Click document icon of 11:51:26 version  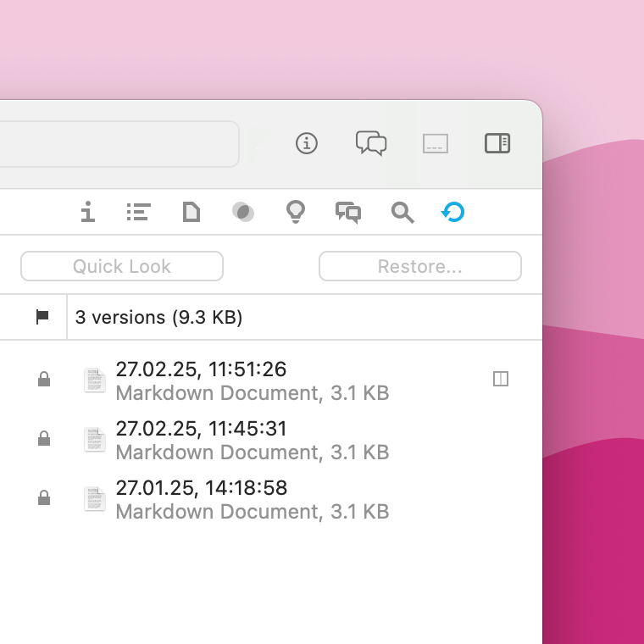click(95, 380)
